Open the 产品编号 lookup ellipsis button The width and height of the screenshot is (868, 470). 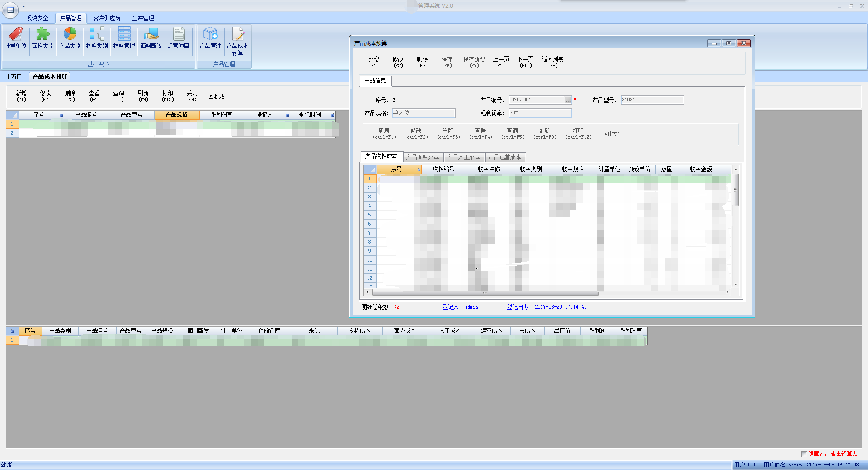(568, 100)
